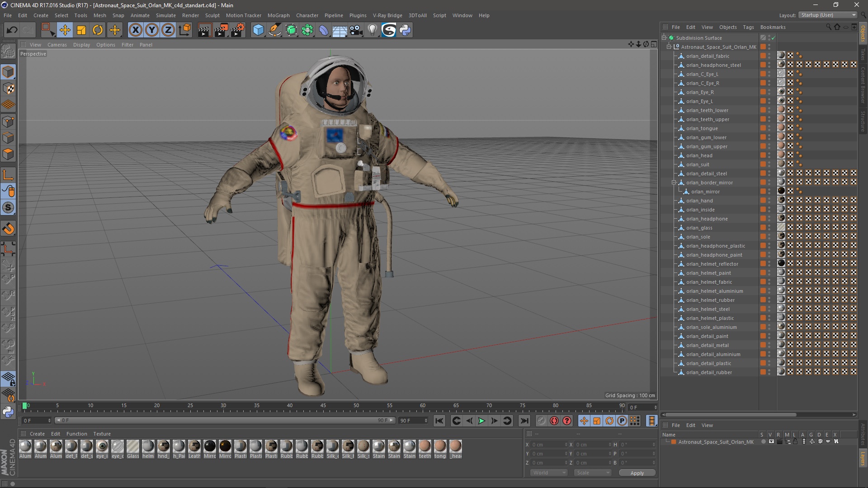
Task: Click frame 45 on the timeline ruler
Action: (x=323, y=406)
